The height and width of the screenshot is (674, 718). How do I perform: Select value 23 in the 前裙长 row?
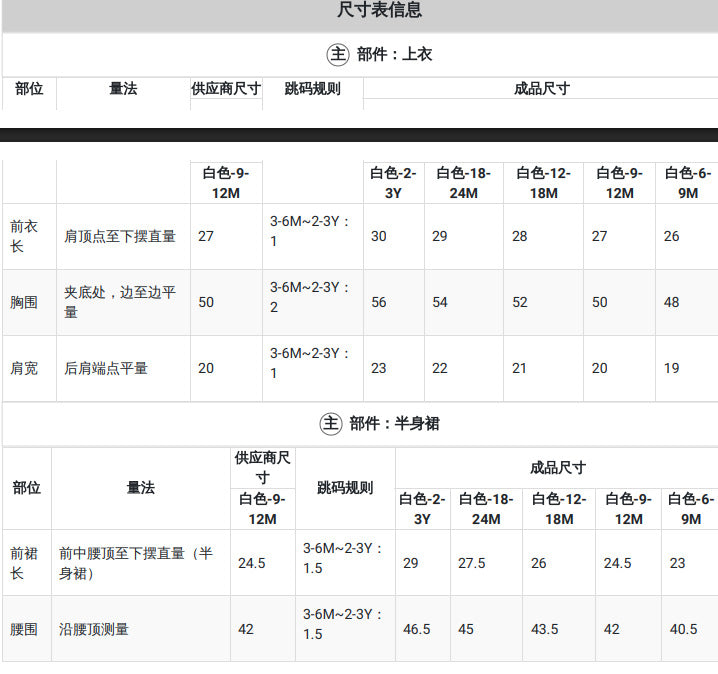pyautogui.click(x=677, y=563)
